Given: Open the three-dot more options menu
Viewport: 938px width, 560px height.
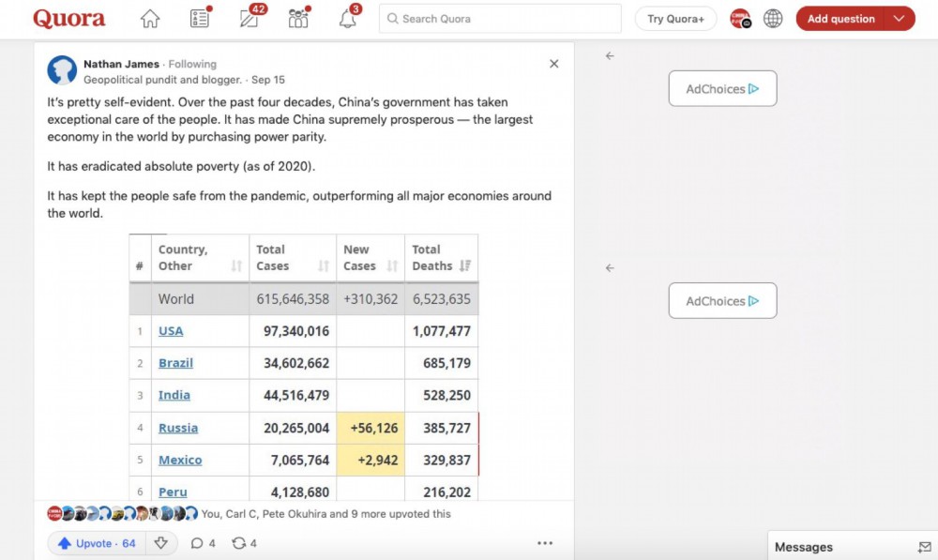Looking at the screenshot, I should coord(545,543).
